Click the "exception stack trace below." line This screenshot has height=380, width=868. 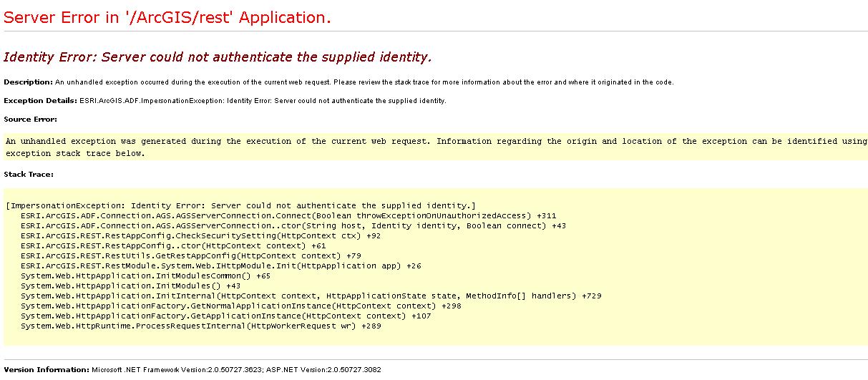pyautogui.click(x=75, y=153)
